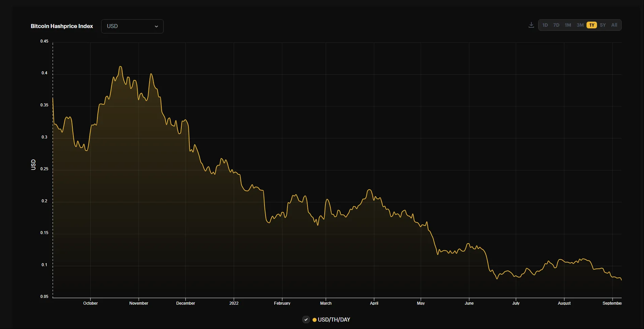The height and width of the screenshot is (329, 644).
Task: Display the All time range
Action: pos(614,25)
